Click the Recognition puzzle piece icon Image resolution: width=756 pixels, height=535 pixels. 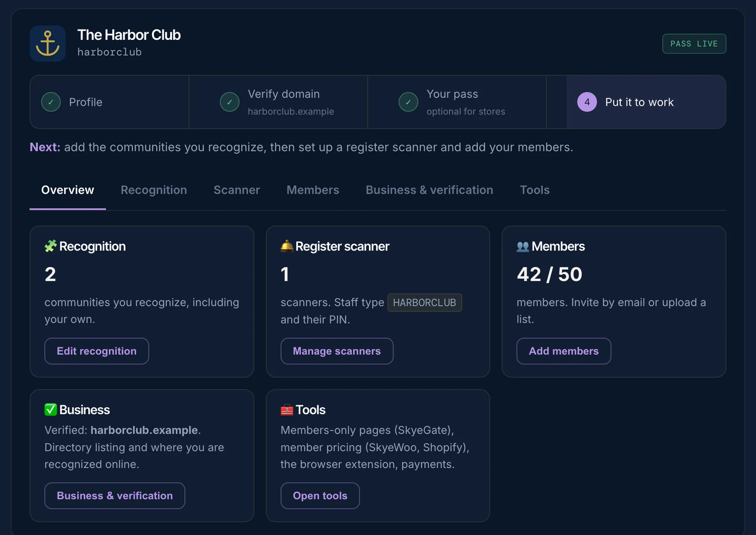(x=50, y=246)
